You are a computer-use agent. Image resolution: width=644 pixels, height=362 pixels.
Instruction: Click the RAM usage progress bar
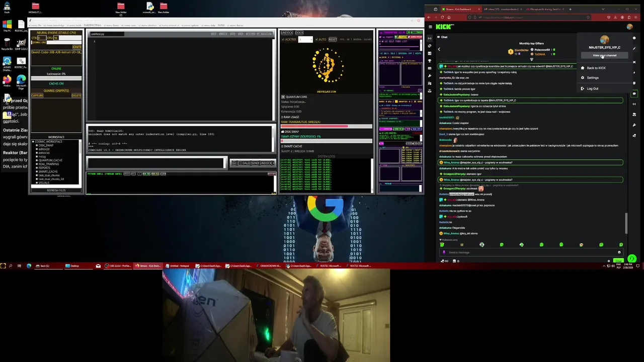tap(327, 126)
